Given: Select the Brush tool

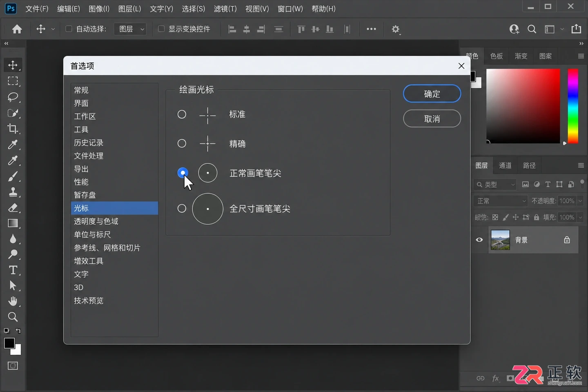Looking at the screenshot, I should tap(13, 176).
